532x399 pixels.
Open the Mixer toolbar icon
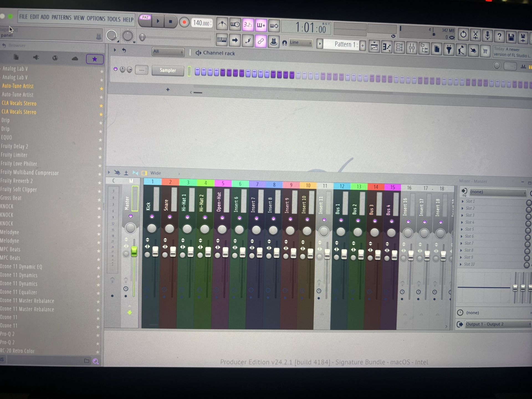click(x=412, y=48)
